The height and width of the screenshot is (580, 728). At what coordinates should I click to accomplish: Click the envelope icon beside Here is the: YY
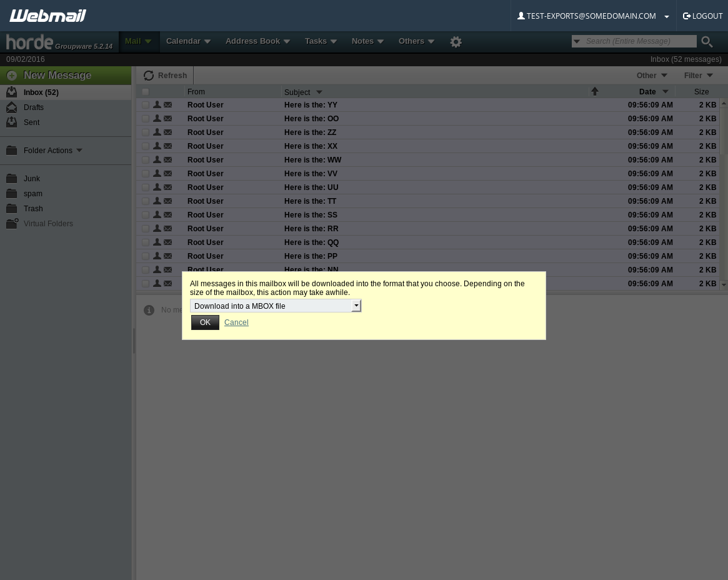pyautogui.click(x=167, y=104)
